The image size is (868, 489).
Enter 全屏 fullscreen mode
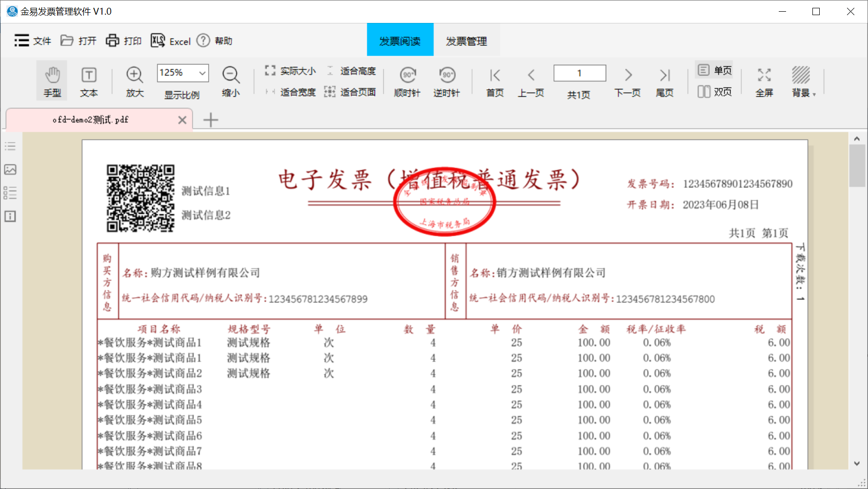point(764,81)
